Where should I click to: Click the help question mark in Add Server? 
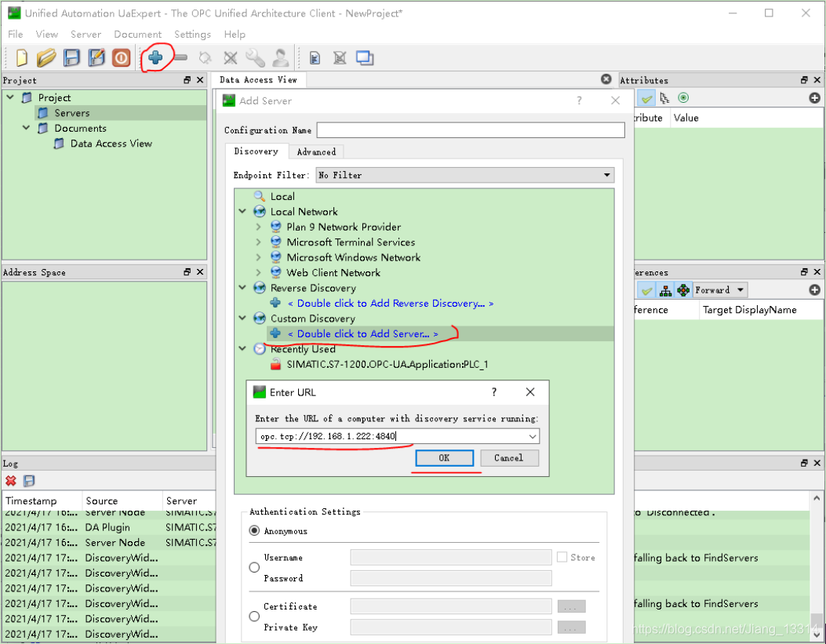click(x=579, y=100)
